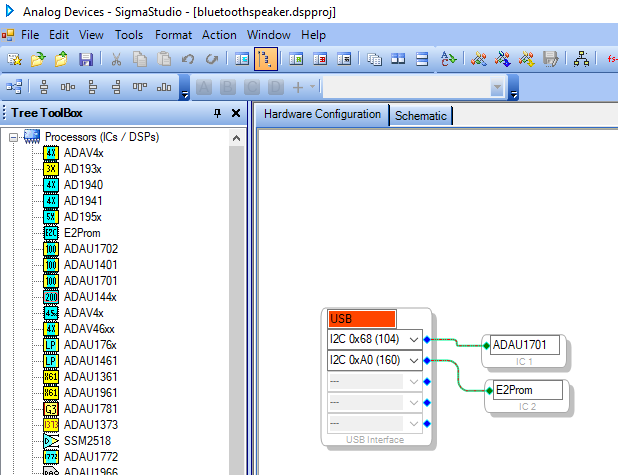618x475 pixels.
Task: Select E2Prom in the processors tree
Action: click(x=82, y=233)
